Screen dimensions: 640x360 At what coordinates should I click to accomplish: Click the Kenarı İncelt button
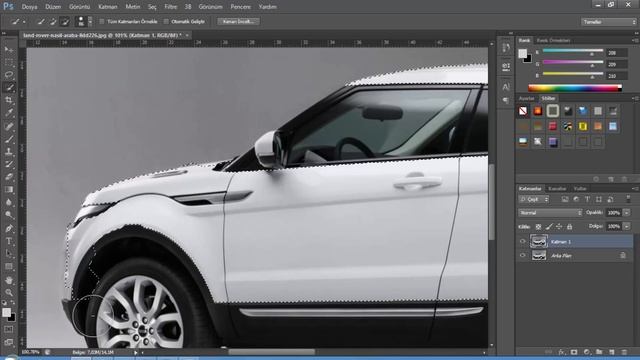(x=238, y=22)
